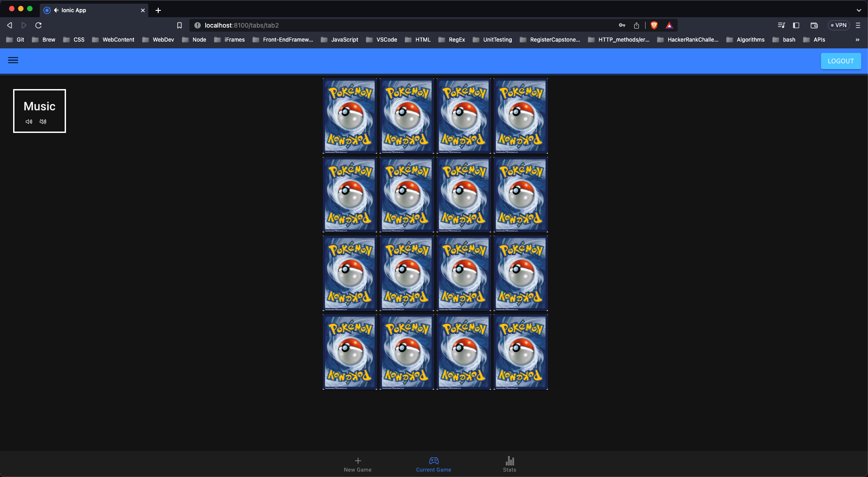
Task: Open Brave Shields lion icon
Action: click(654, 25)
